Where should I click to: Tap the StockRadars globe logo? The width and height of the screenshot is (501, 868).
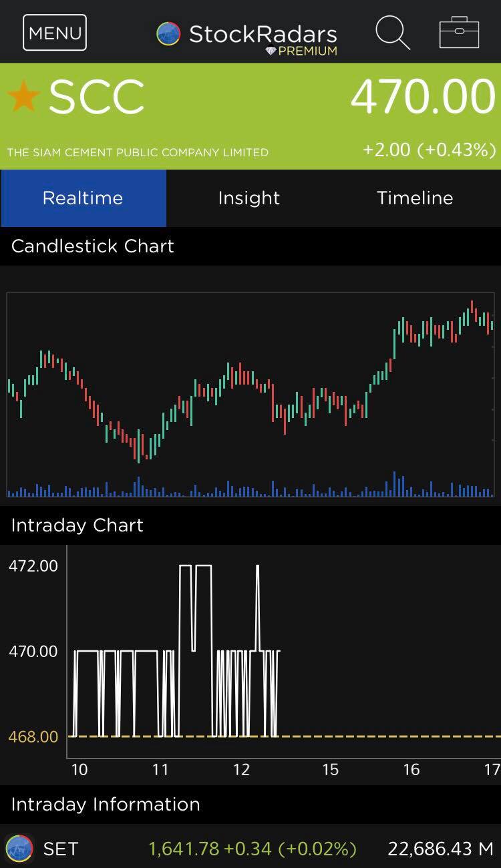click(x=168, y=33)
